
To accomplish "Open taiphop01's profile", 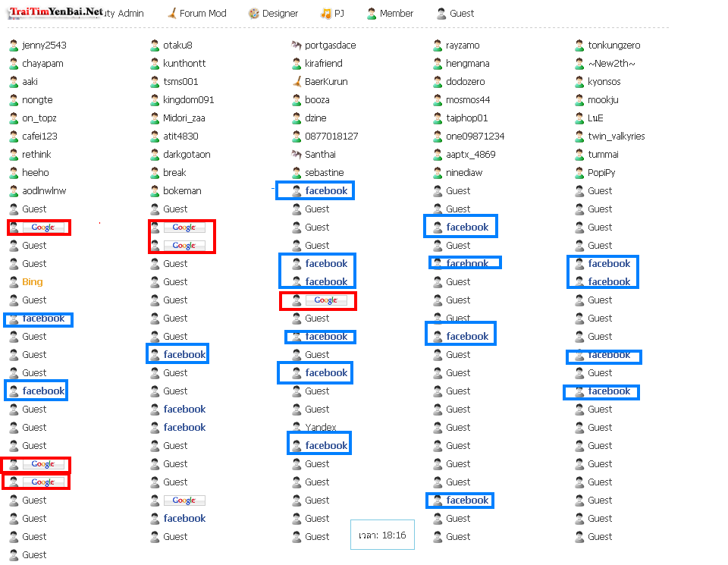I will (x=466, y=118).
